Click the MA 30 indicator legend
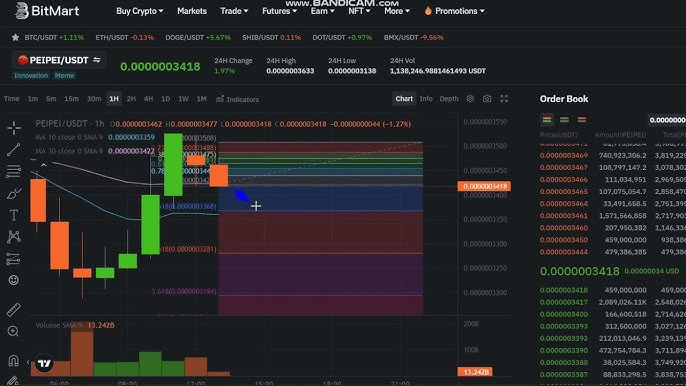This screenshot has height=386, width=686. click(95, 151)
